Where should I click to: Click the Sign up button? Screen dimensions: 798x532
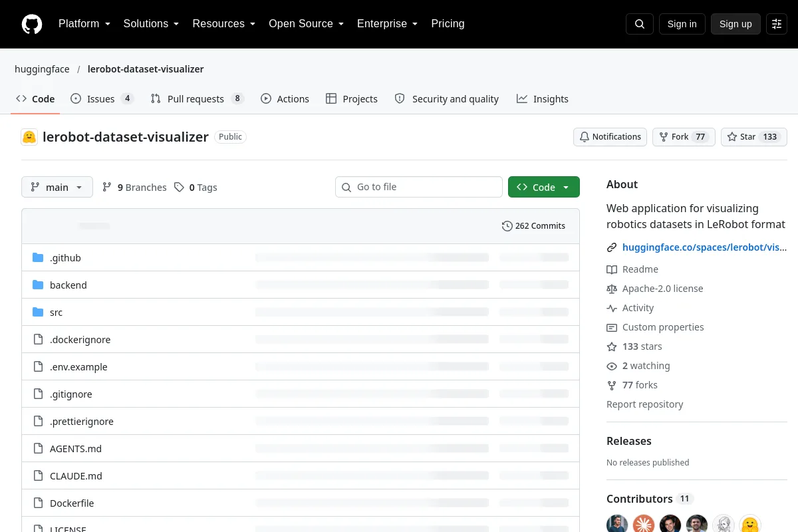coord(735,24)
